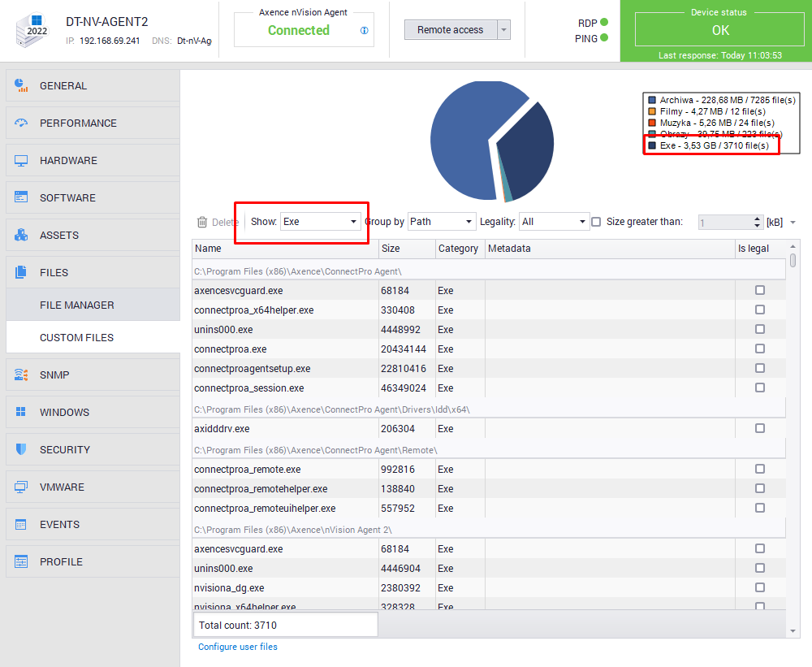Open the PERFORMANCE section
Screen dimensions: 812x667
(93, 123)
